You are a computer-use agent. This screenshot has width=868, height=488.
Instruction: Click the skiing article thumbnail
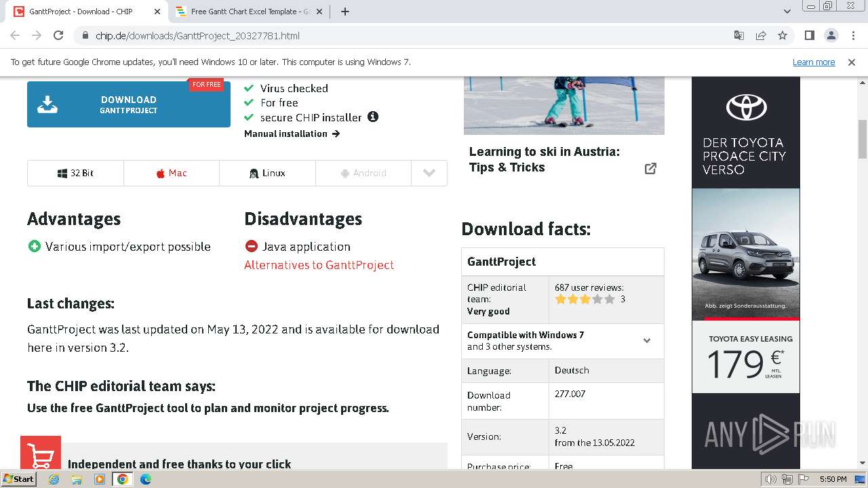point(564,106)
